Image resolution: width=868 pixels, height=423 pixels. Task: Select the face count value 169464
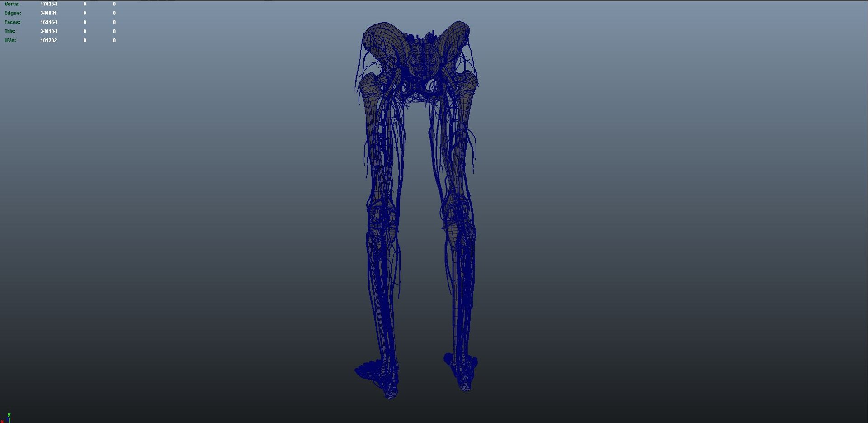coord(48,22)
